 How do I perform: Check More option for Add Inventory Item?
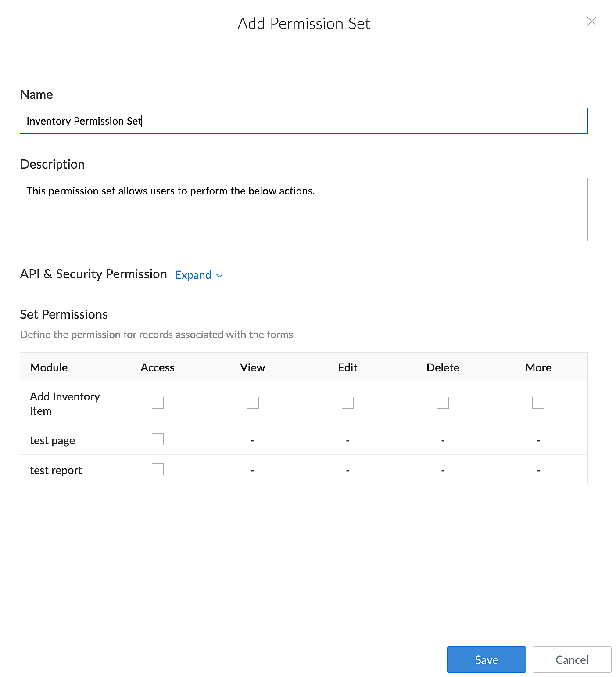point(538,403)
